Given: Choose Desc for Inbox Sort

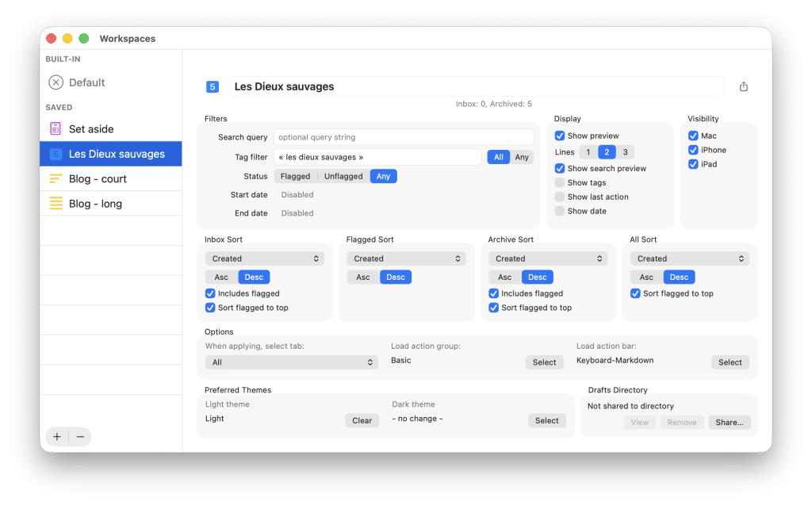Looking at the screenshot, I should [254, 277].
